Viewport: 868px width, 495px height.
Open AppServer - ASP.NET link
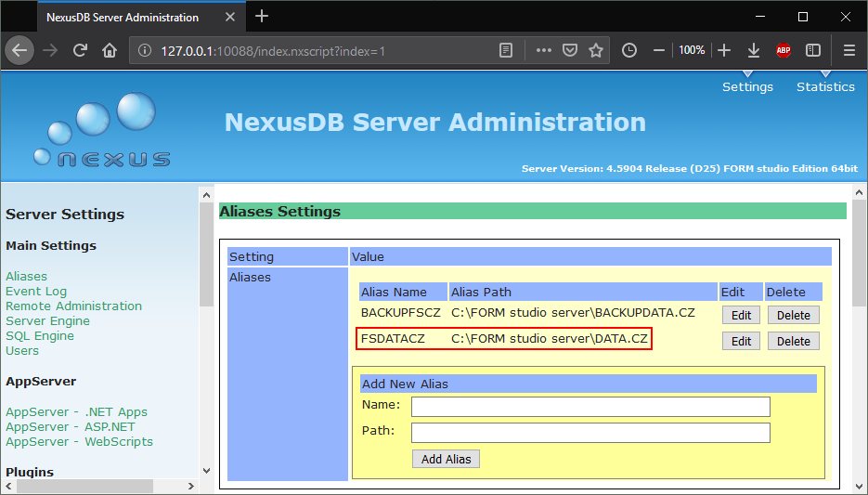point(71,427)
